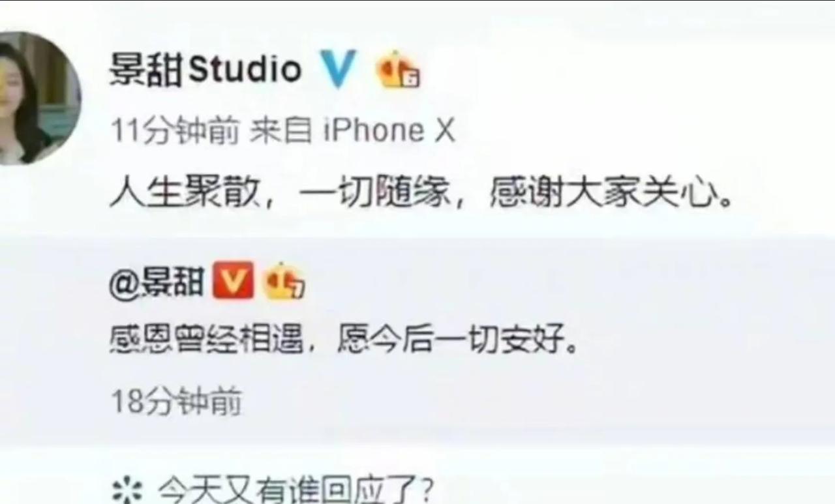Image resolution: width=835 pixels, height=504 pixels.
Task: Click the "18分钟前" repost timestamp
Action: [x=176, y=402]
